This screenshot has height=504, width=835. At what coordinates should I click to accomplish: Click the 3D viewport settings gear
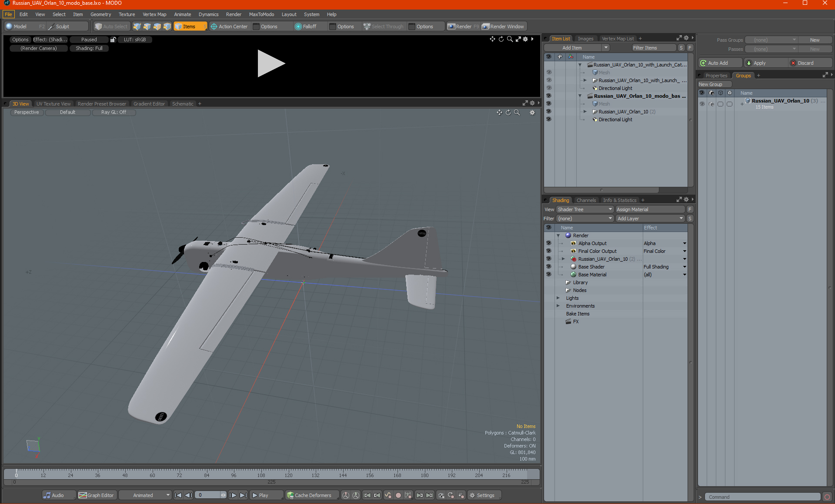pos(532,113)
